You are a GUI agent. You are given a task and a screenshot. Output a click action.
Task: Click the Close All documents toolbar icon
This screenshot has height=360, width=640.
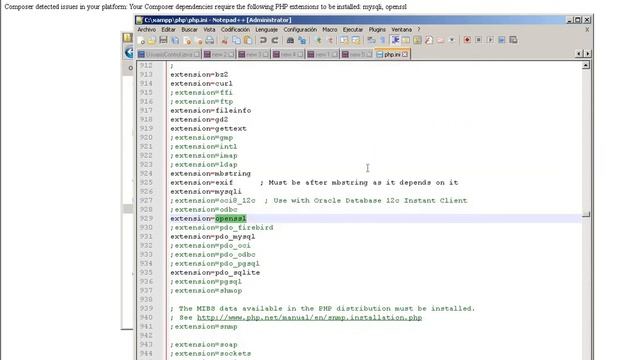[x=199, y=40]
